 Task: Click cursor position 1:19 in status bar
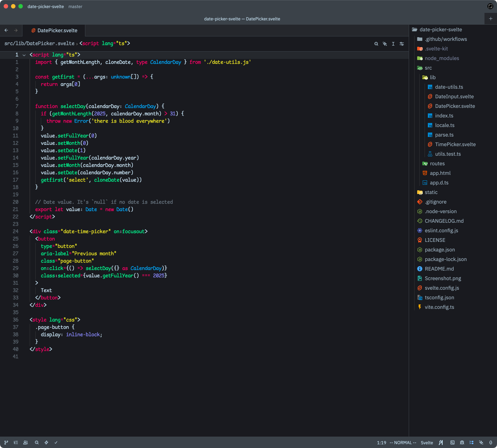click(381, 442)
